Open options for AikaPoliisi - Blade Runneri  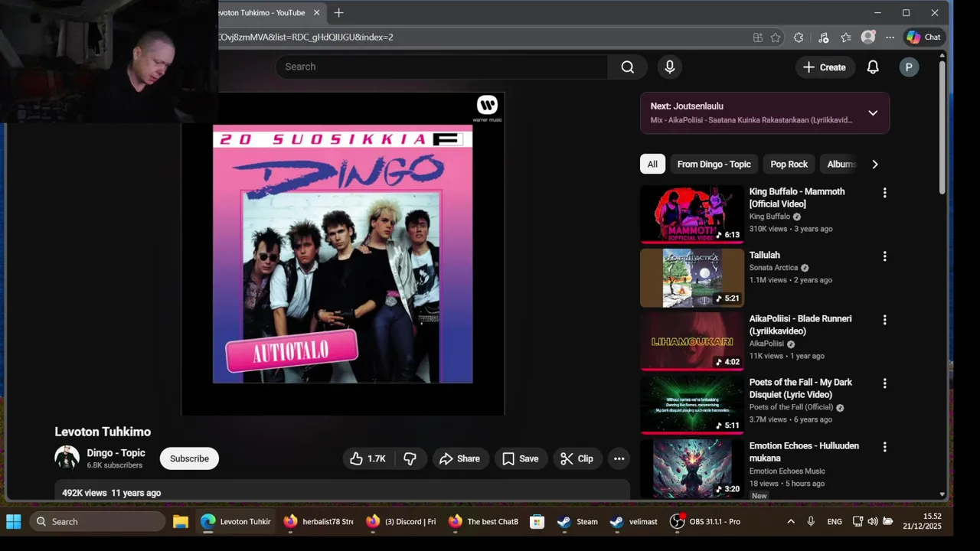[884, 320]
